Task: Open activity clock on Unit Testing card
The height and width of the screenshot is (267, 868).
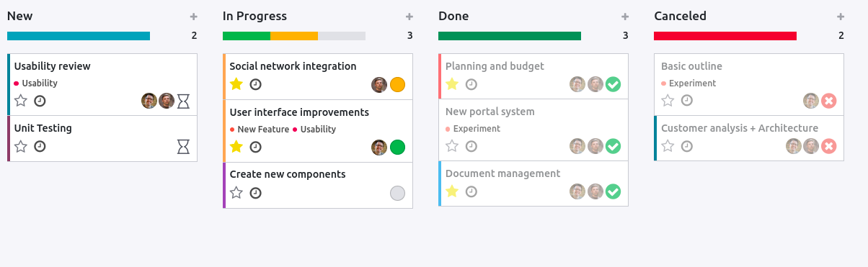Action: pos(40,146)
